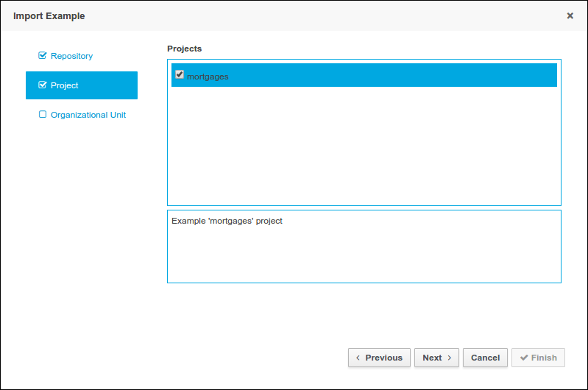Open the Organizational Unit step
588x390 pixels.
coord(88,115)
